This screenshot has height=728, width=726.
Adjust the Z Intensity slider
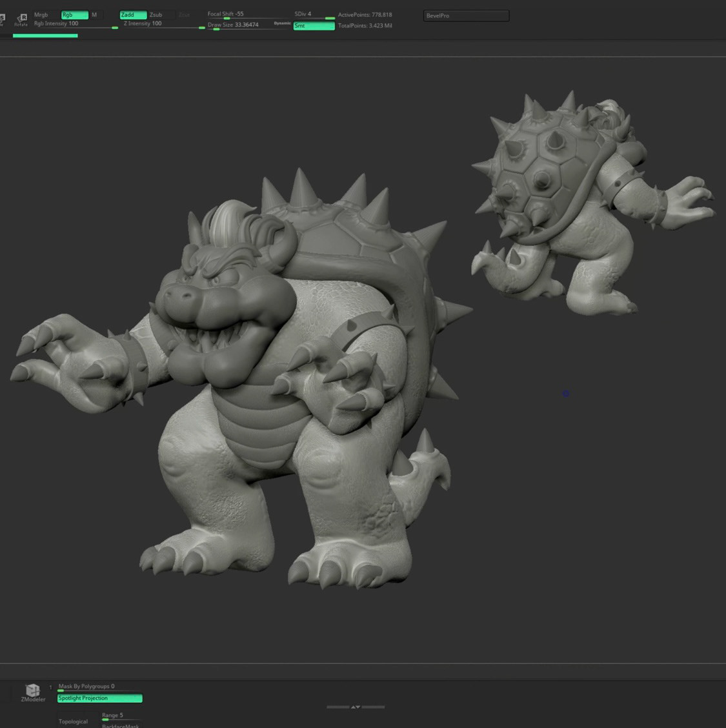tap(163, 25)
